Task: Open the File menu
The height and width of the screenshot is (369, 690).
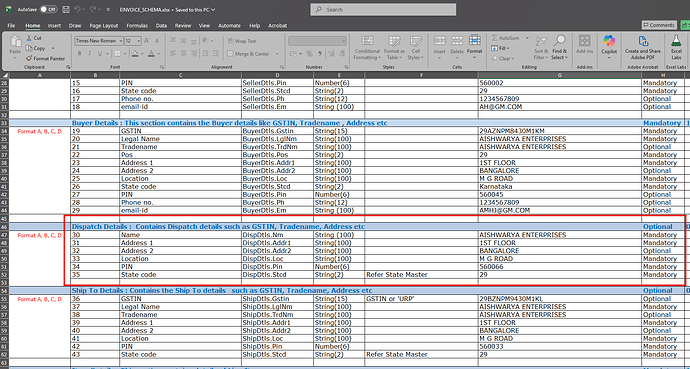Action: (11, 26)
